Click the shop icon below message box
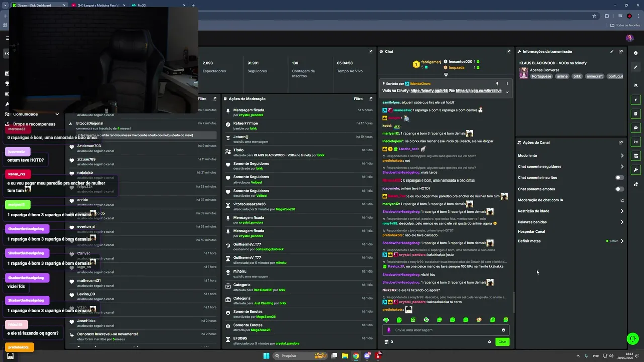Viewport: 644px width, 362px height. [386, 342]
